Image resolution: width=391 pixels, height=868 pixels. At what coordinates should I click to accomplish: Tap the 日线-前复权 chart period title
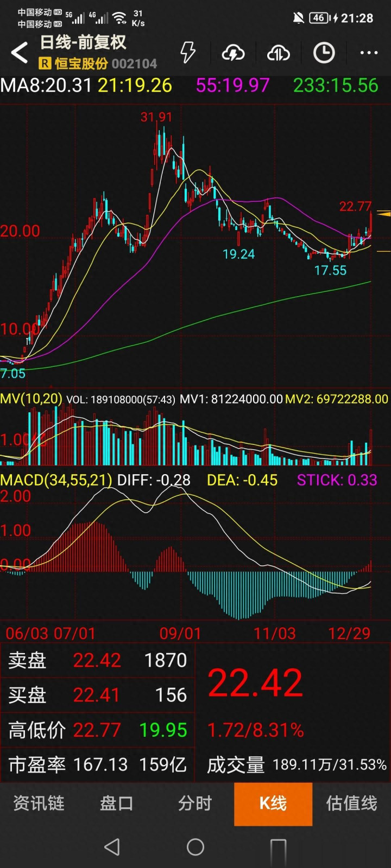click(83, 42)
